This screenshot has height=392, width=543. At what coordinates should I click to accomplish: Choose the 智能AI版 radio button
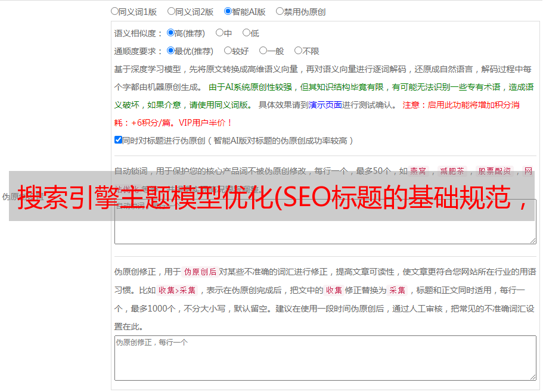pyautogui.click(x=228, y=11)
